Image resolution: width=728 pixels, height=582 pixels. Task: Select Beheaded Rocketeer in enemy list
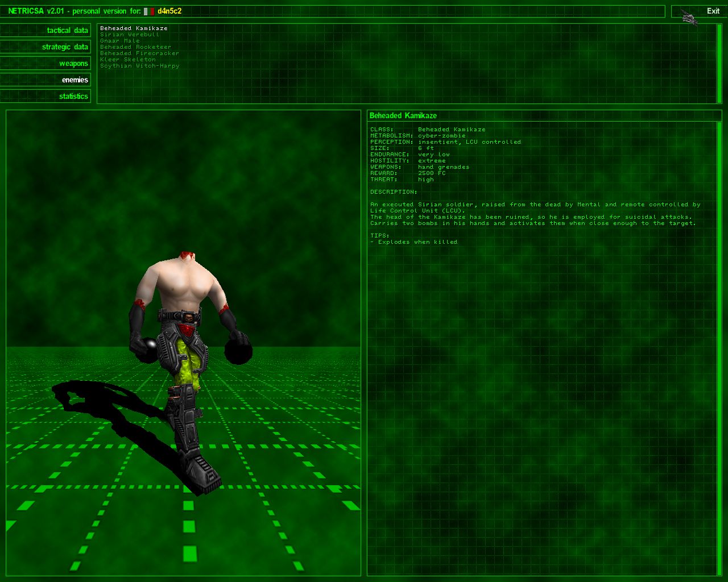(135, 47)
